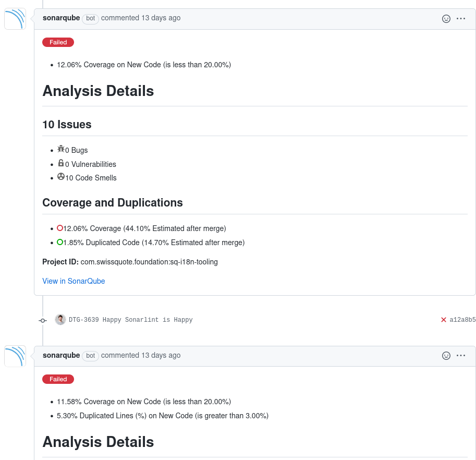This screenshot has height=460, width=476.
Task: Click green duplicated code status circle
Action: click(60, 242)
